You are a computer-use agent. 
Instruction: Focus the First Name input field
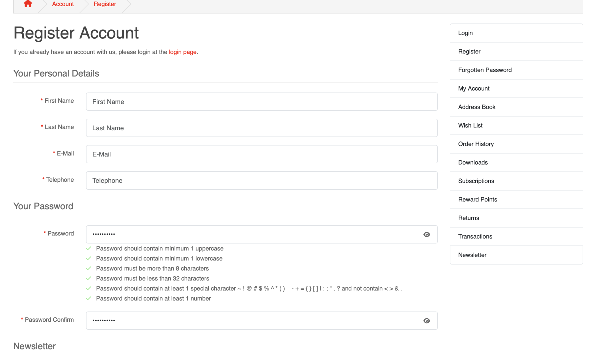tap(262, 102)
